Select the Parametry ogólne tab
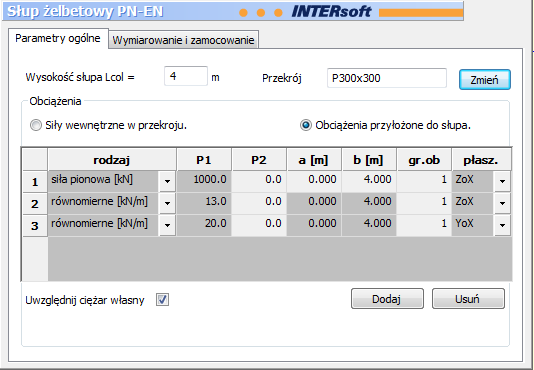 (58, 38)
